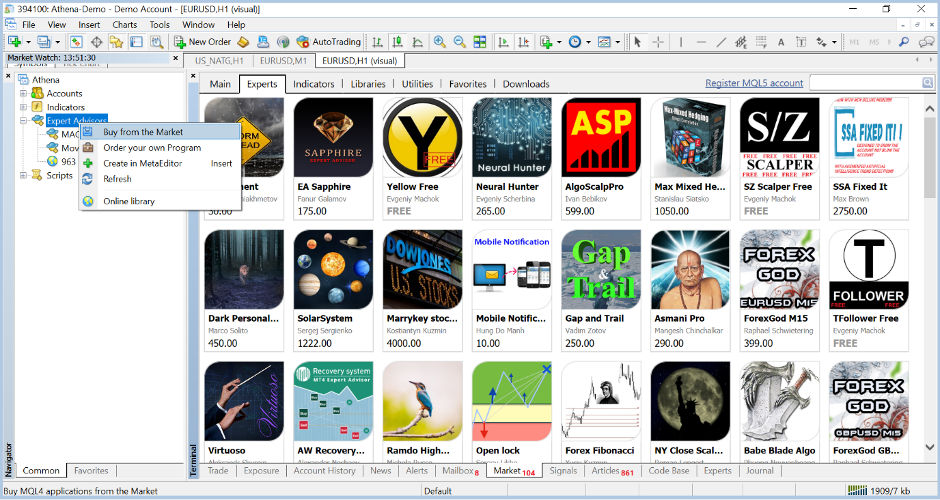Click the New Chart toolbar icon
The height and width of the screenshot is (500, 940).
(x=14, y=42)
